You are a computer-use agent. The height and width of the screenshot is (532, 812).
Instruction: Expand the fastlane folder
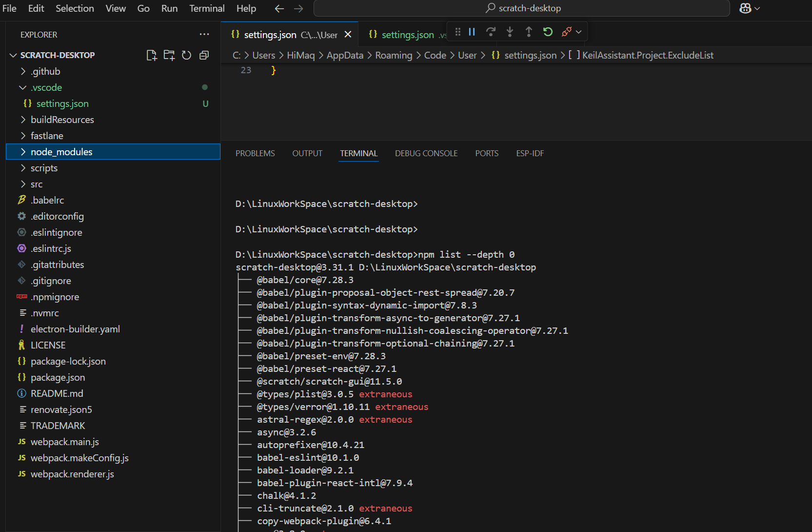[x=113, y=136]
